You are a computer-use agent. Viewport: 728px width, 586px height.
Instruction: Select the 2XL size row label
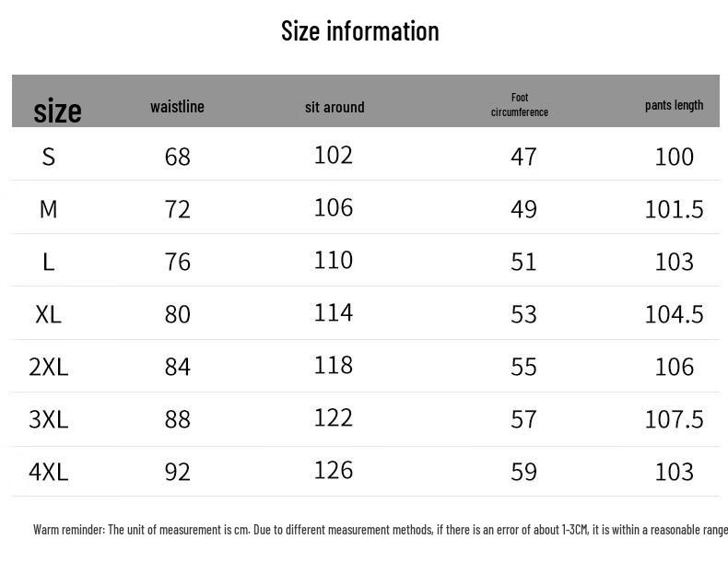point(49,367)
